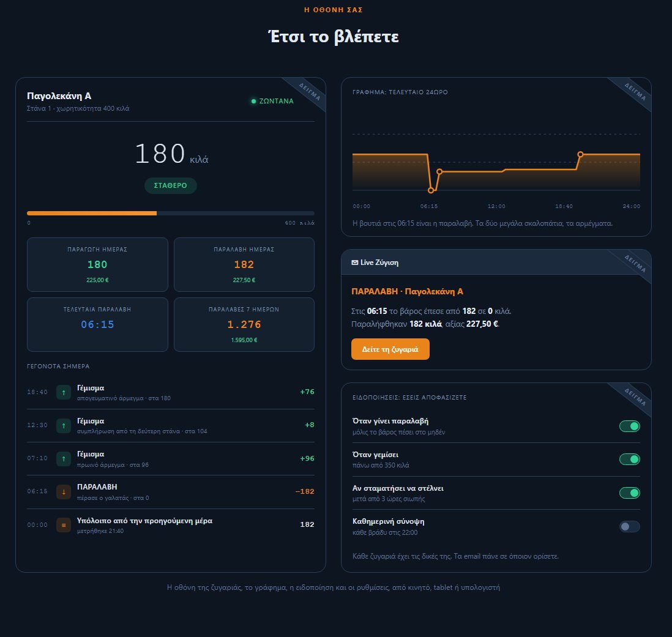The image size is (672, 637).
Task: Open the ΠΑΡΑΛΑΒΗ ΗΜΕΡΑΣ stat card
Action: click(244, 265)
